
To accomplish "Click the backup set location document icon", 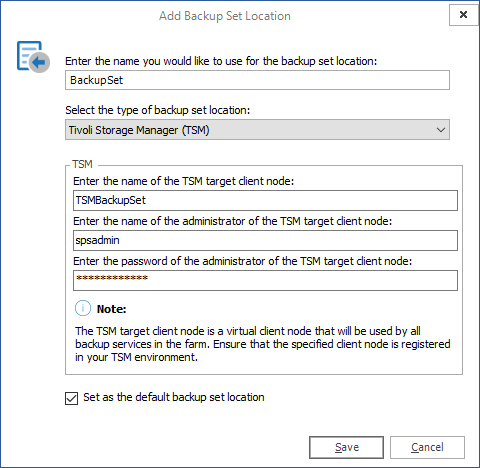I will click(33, 56).
